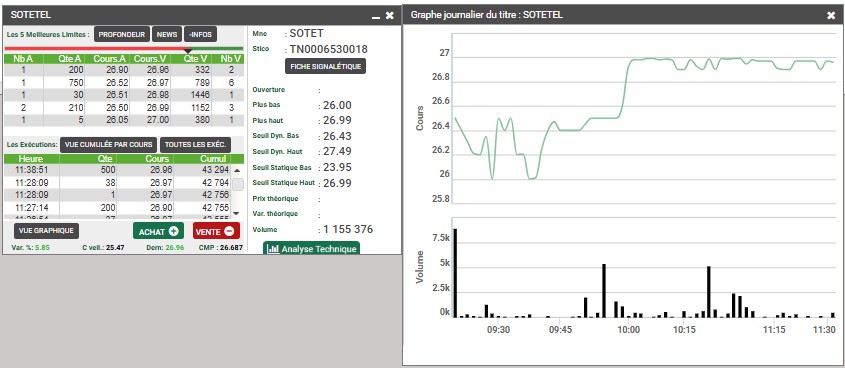Click the minus icon on VENTE button
The image size is (845, 368).
coord(229,231)
